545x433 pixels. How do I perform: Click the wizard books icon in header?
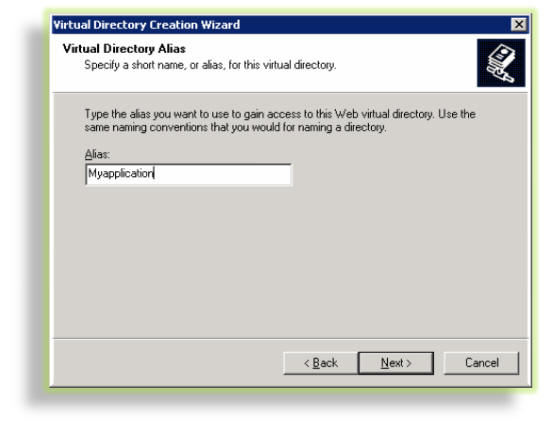501,63
